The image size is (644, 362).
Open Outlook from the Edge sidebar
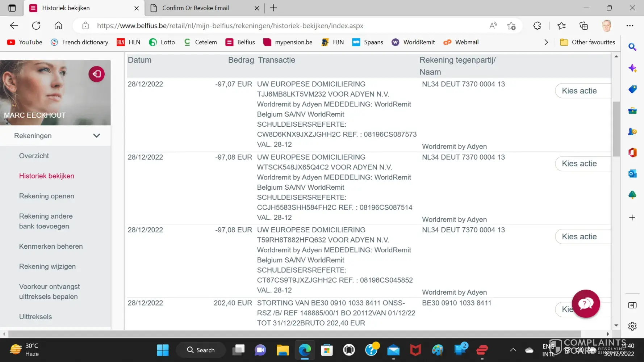click(632, 174)
